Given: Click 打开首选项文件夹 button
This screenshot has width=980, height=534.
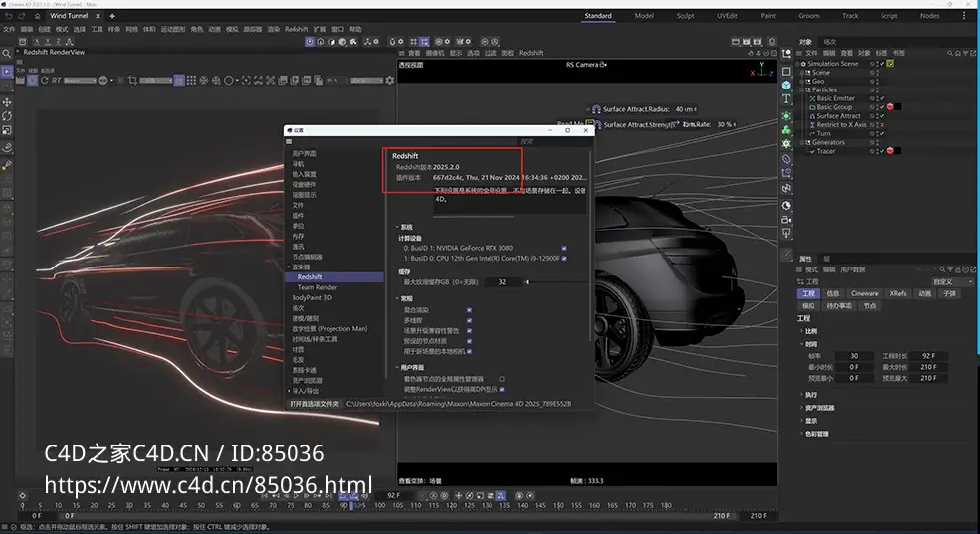Looking at the screenshot, I should point(313,404).
